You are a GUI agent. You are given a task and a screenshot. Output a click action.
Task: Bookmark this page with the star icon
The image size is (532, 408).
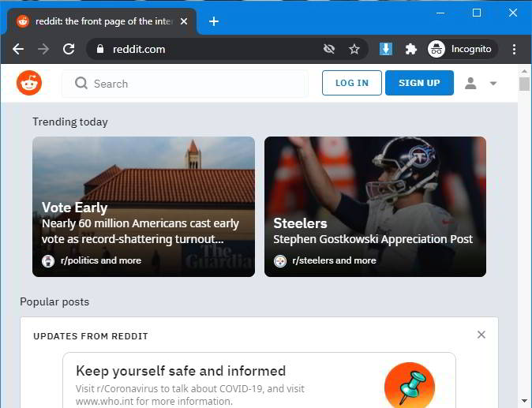354,49
